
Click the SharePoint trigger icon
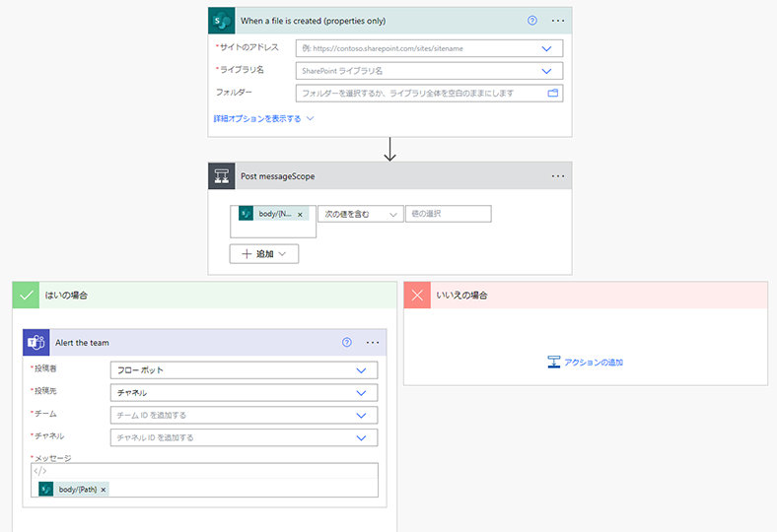[222, 21]
